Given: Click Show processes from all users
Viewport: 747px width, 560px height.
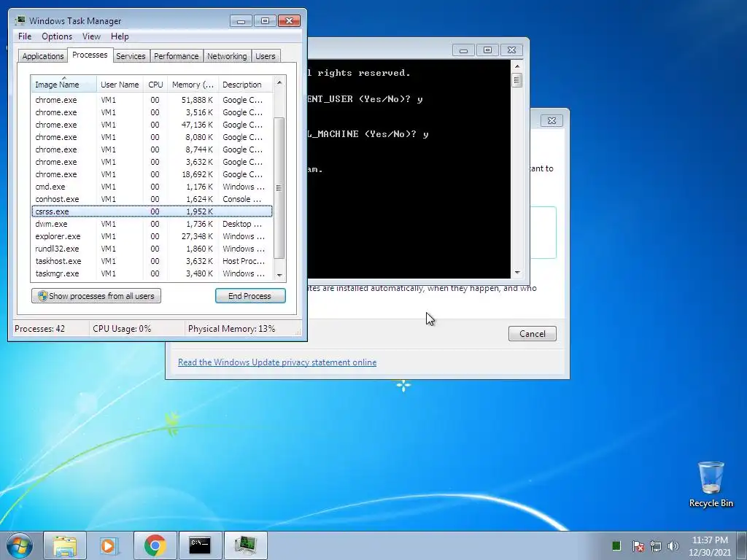Looking at the screenshot, I should click(96, 296).
